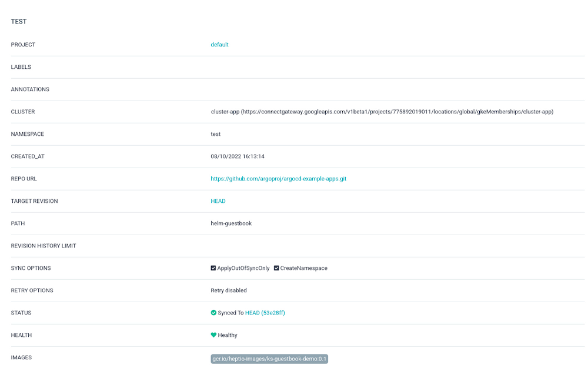Click the Synced To status text

[x=230, y=313]
